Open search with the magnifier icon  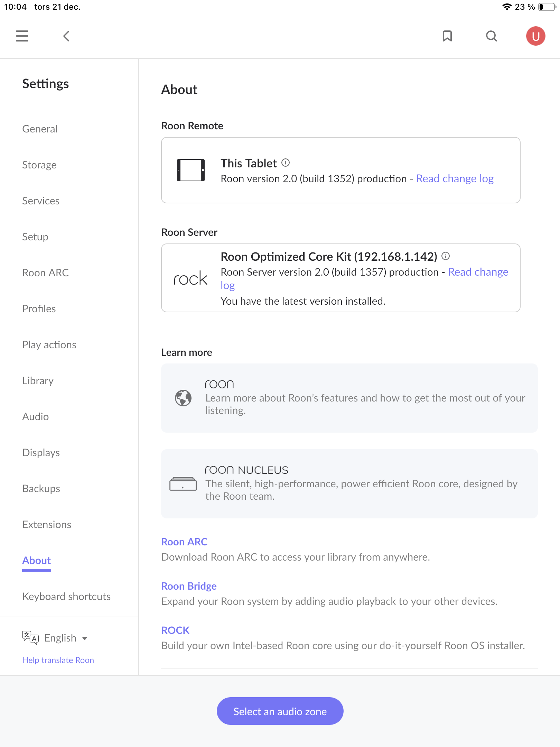coord(491,36)
